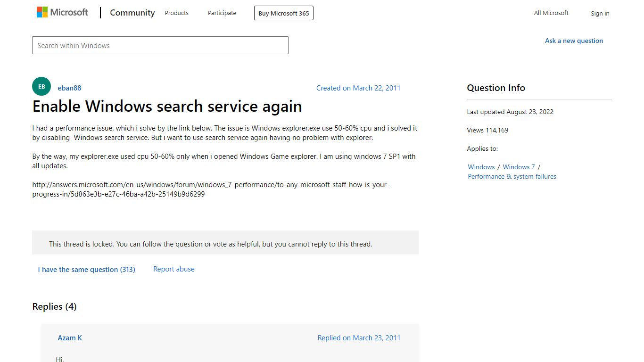Image resolution: width=644 pixels, height=362 pixels.
Task: Click the Replies (4) heading
Action: 54,306
